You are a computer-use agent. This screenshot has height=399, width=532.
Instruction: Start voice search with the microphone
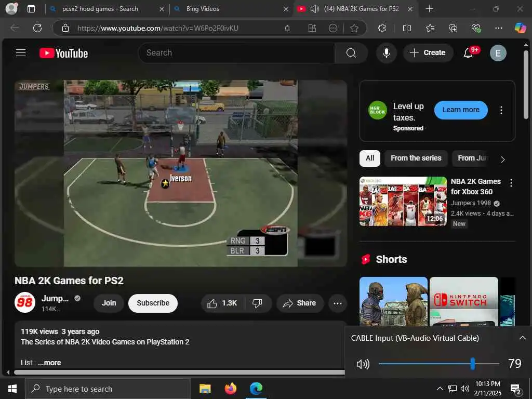[x=386, y=53]
